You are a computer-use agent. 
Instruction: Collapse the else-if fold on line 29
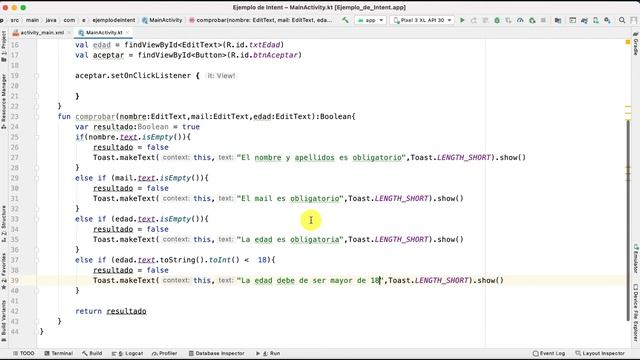coord(36,178)
